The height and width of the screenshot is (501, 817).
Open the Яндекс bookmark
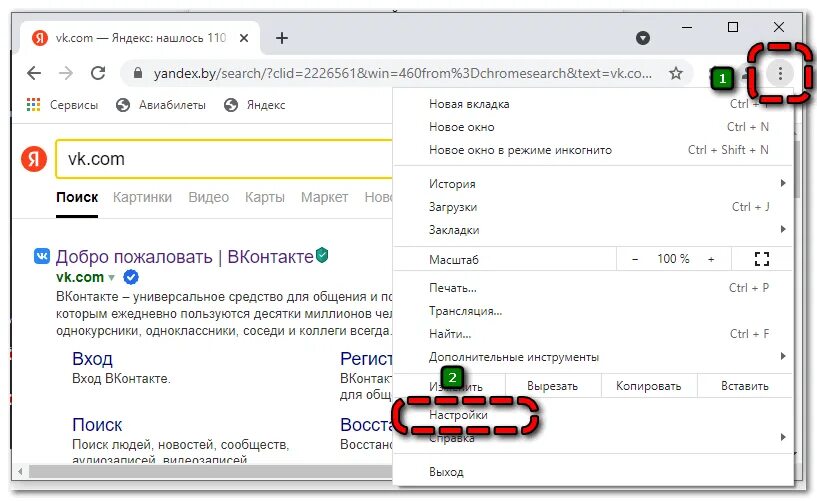(x=255, y=105)
